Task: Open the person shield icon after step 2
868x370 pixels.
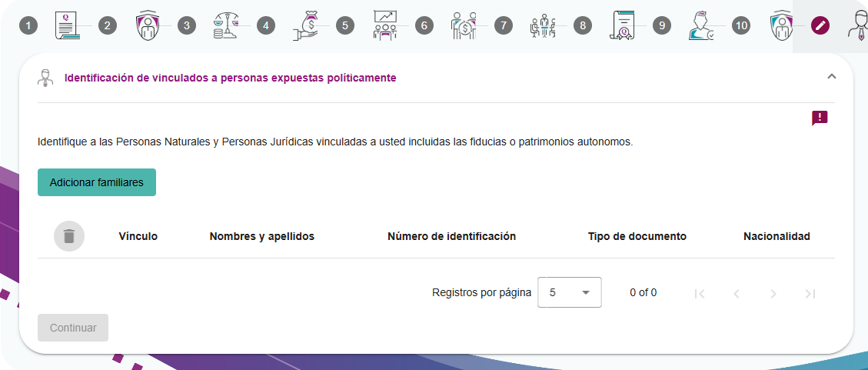Action: [148, 25]
